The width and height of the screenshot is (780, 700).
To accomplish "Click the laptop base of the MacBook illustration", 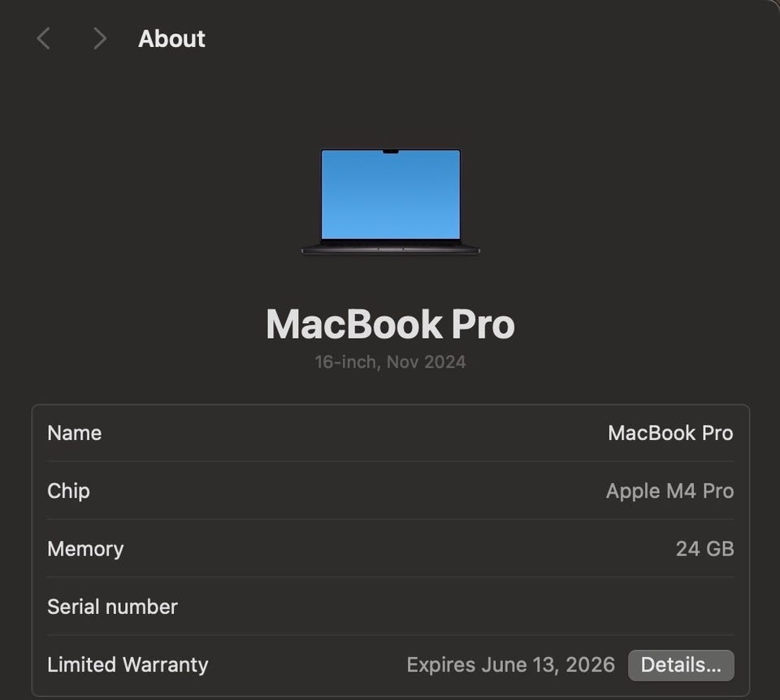I will (390, 249).
